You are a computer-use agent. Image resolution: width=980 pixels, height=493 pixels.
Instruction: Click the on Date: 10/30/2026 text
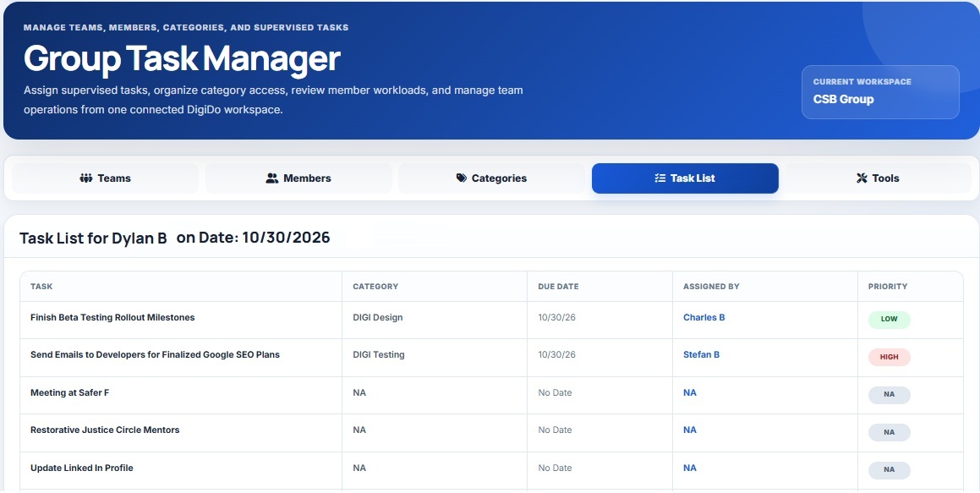(253, 238)
